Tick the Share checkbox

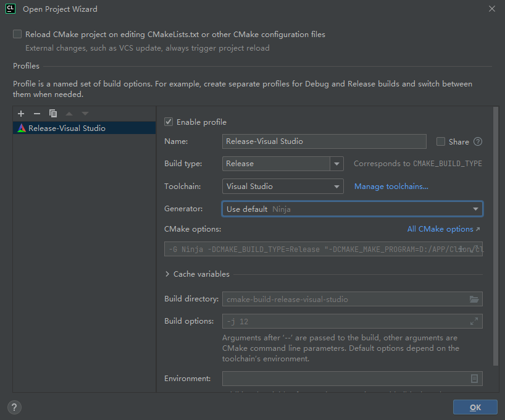click(441, 141)
